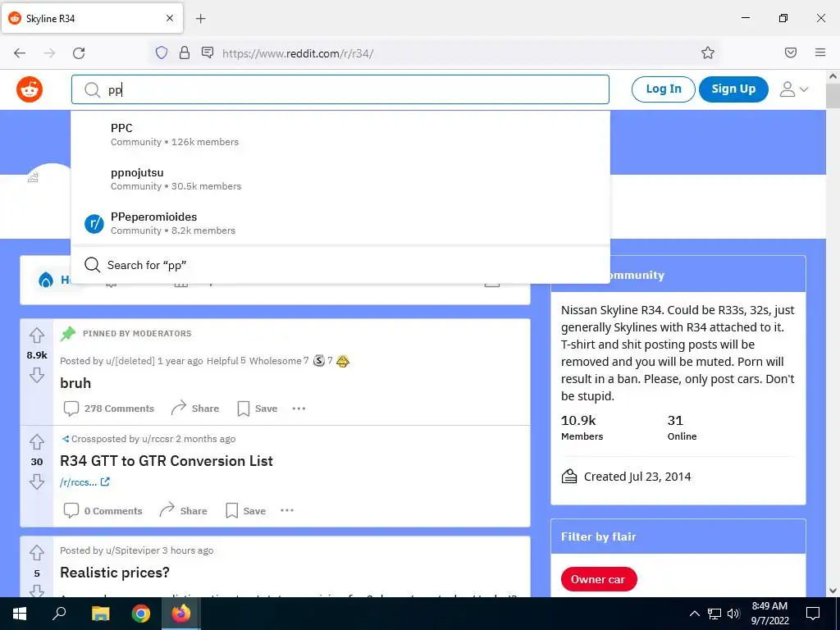Save the bruh post
The width and height of the screenshot is (840, 630).
[258, 409]
